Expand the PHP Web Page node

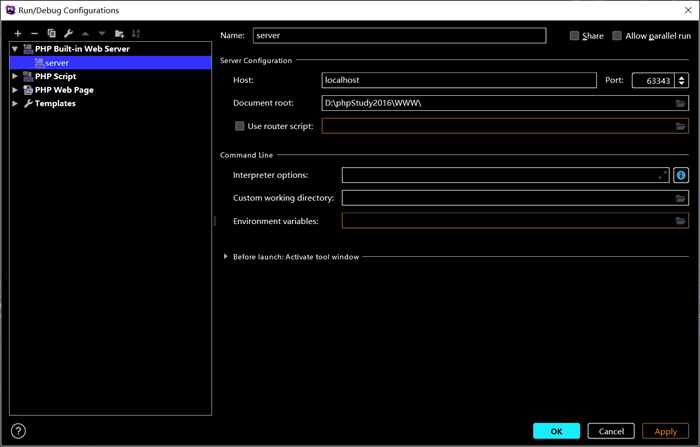tap(15, 90)
